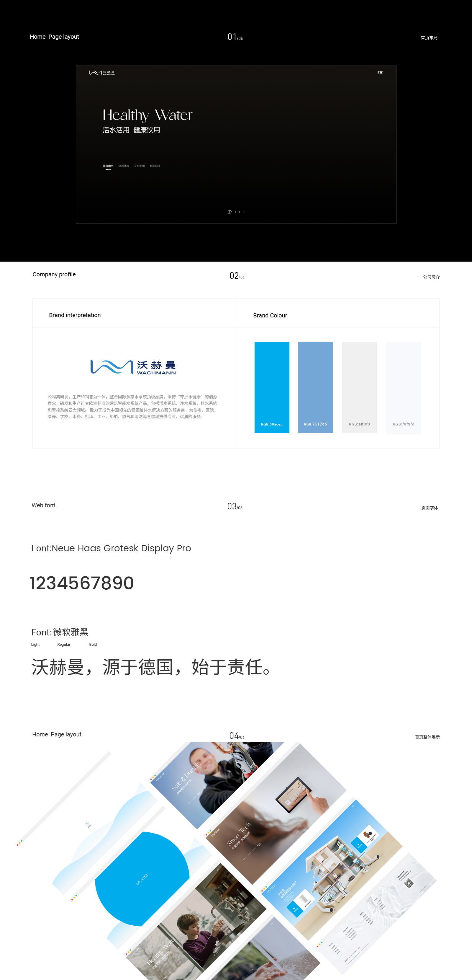
Task: Click the 首页整体展示 label
Action: 427,737
